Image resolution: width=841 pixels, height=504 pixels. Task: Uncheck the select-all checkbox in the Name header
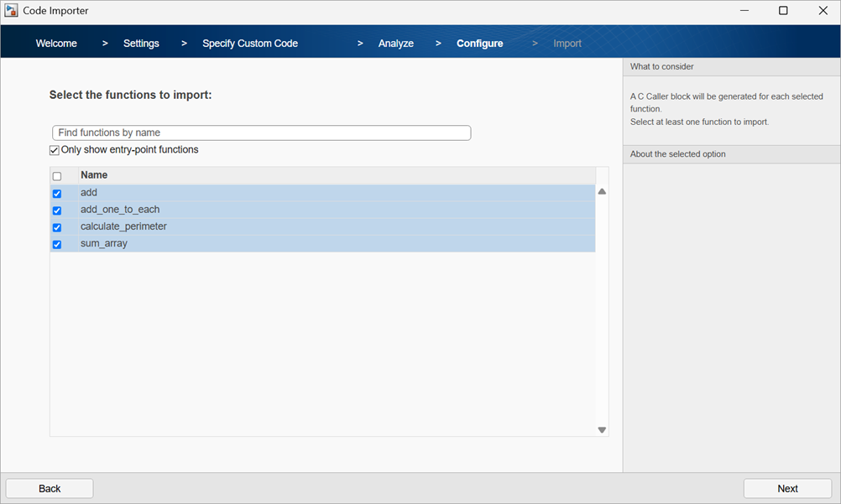pyautogui.click(x=57, y=175)
